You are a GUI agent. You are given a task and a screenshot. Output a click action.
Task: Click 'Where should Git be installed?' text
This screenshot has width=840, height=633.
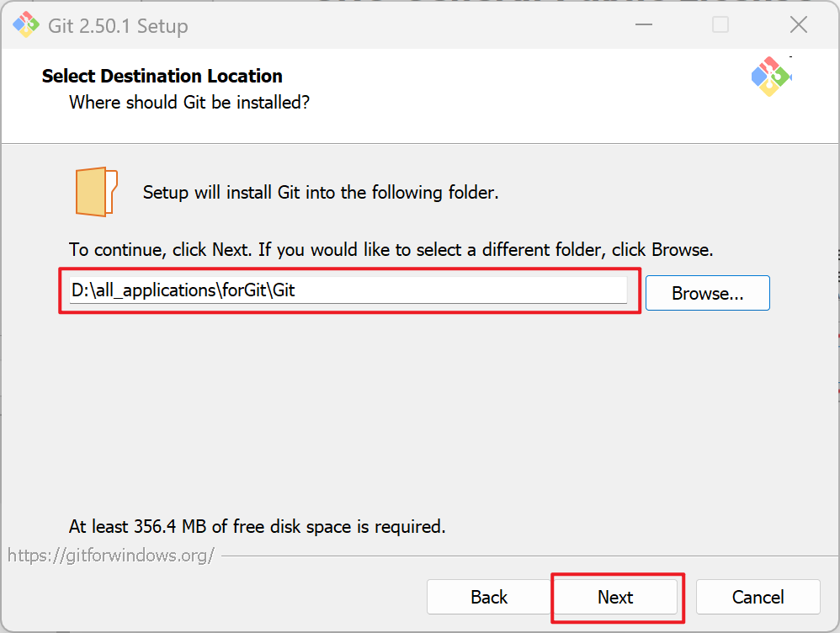(x=189, y=103)
